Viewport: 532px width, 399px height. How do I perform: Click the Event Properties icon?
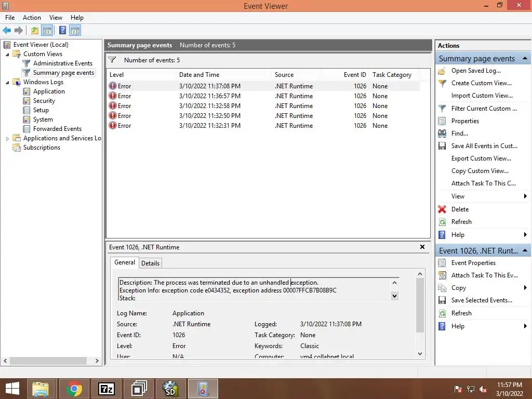(x=442, y=263)
